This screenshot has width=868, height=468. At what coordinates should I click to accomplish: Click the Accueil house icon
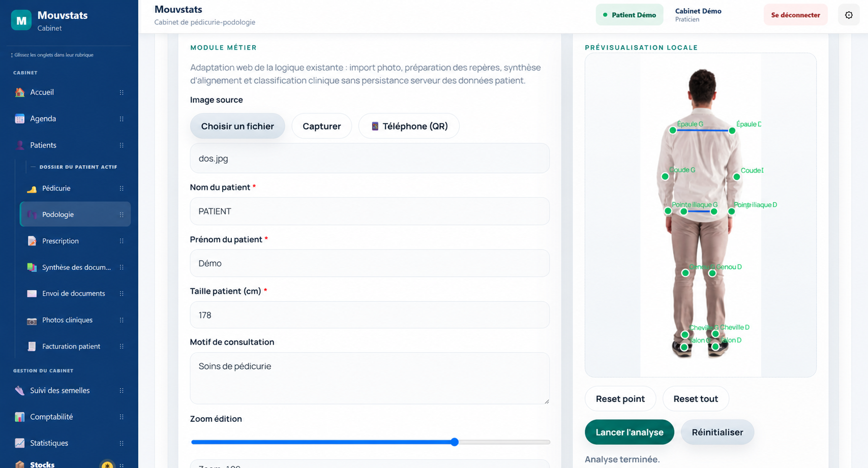pos(20,92)
